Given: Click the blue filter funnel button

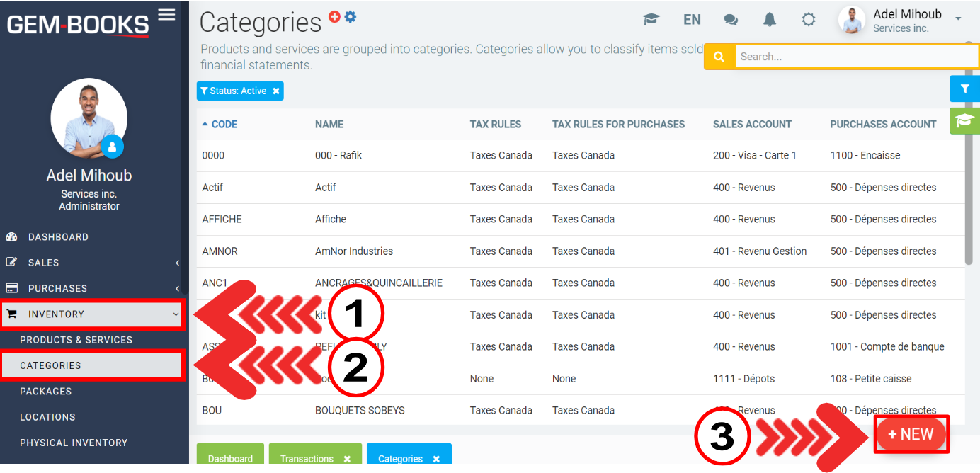Looking at the screenshot, I should (964, 89).
